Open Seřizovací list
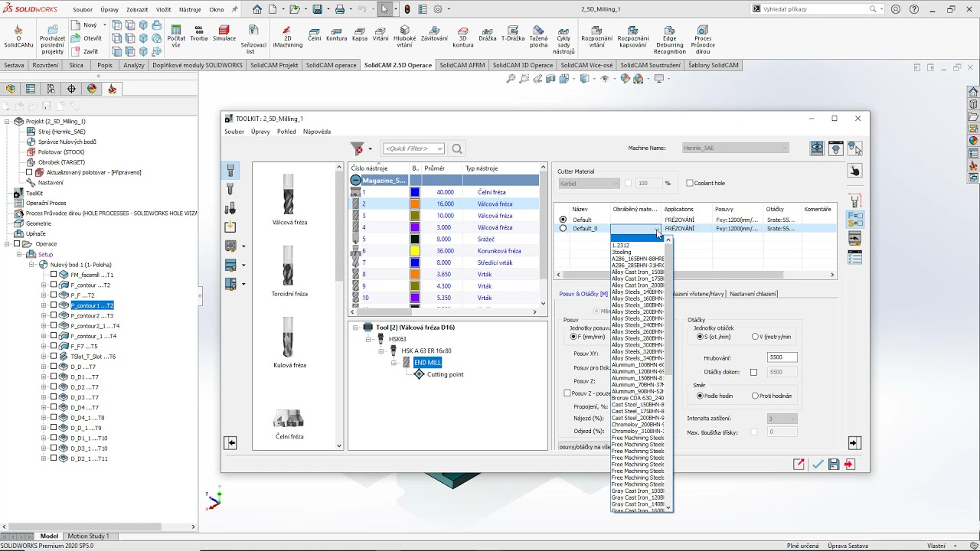This screenshot has height=551, width=980. click(253, 40)
